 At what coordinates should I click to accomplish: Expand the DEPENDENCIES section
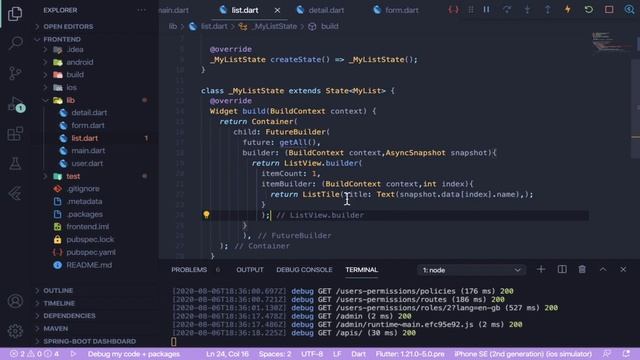pyautogui.click(x=69, y=316)
